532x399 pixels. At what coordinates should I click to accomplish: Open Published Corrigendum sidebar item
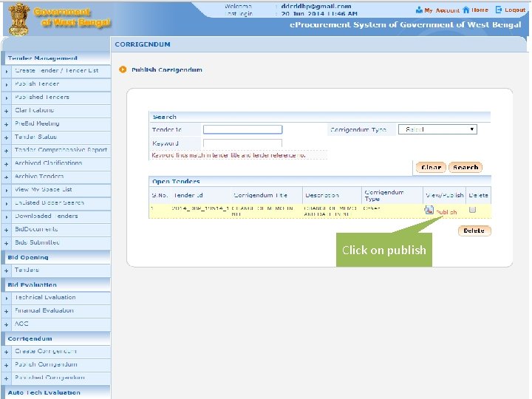click(50, 378)
